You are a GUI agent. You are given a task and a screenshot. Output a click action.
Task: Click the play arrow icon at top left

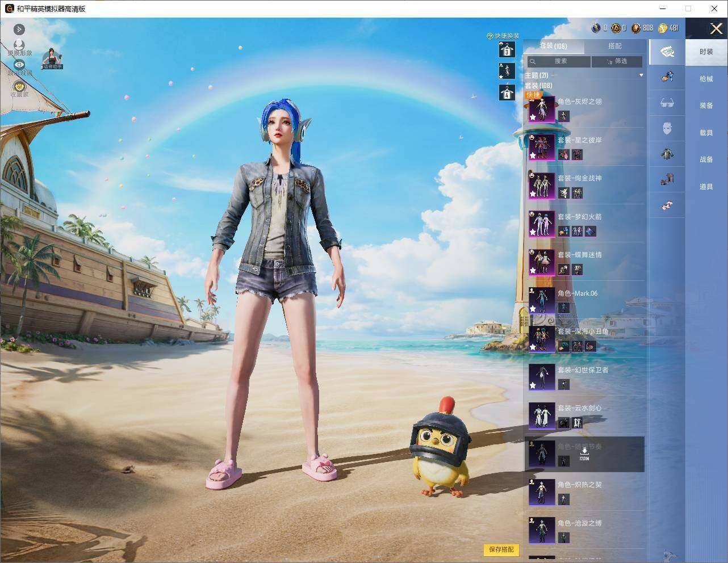[19, 29]
